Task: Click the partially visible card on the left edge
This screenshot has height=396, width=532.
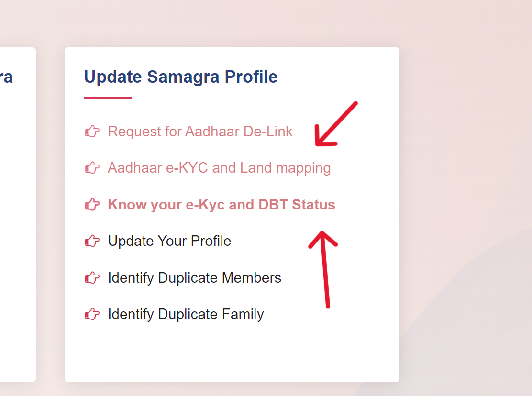Action: pos(18,215)
